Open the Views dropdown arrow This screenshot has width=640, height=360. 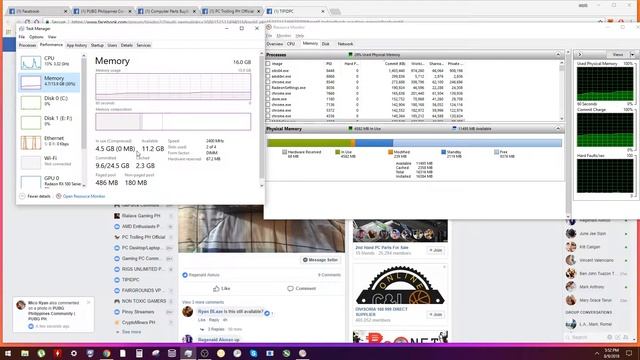pyautogui.click(x=632, y=55)
